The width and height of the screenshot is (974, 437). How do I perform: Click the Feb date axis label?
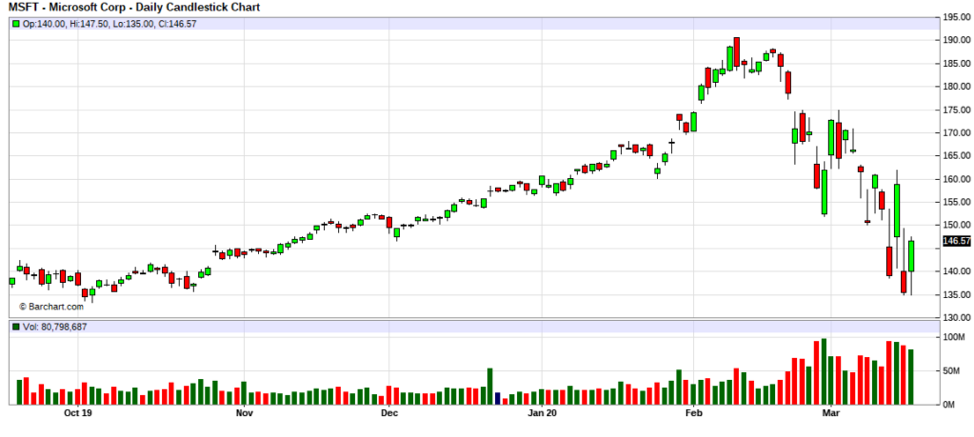(x=693, y=412)
